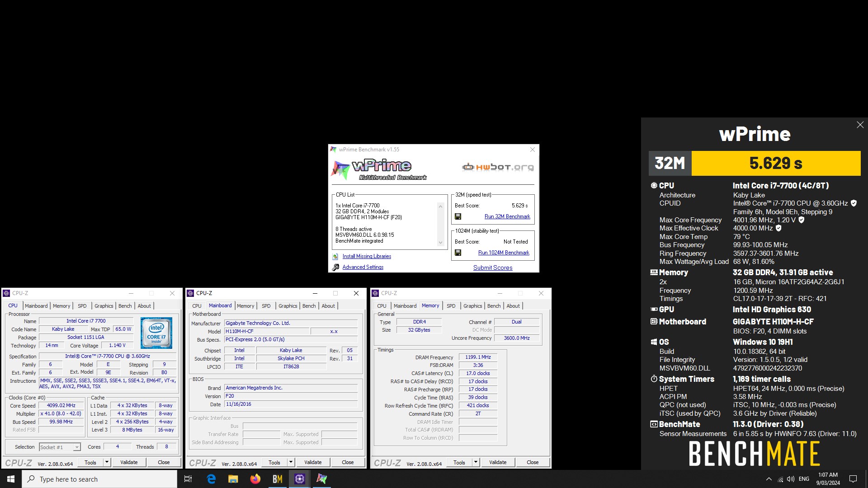Click the HWBOT.org logo in wPrime
Image resolution: width=868 pixels, height=488 pixels.
pos(498,167)
